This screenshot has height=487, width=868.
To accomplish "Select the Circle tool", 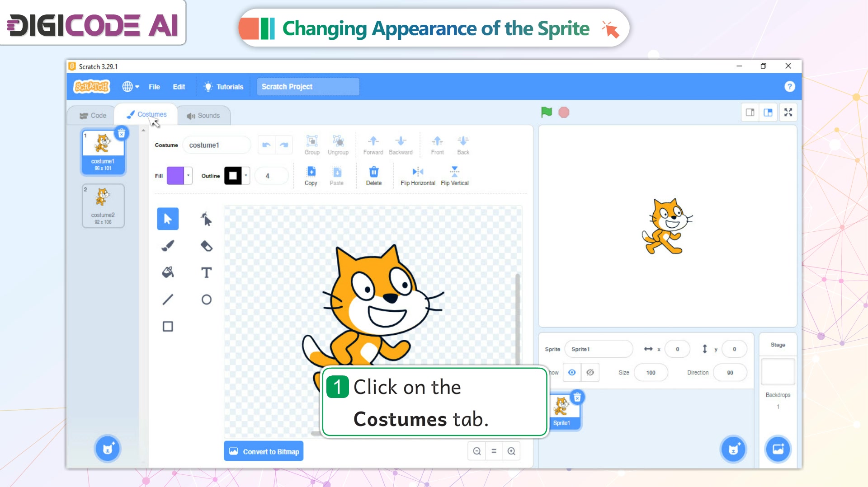I will click(206, 300).
